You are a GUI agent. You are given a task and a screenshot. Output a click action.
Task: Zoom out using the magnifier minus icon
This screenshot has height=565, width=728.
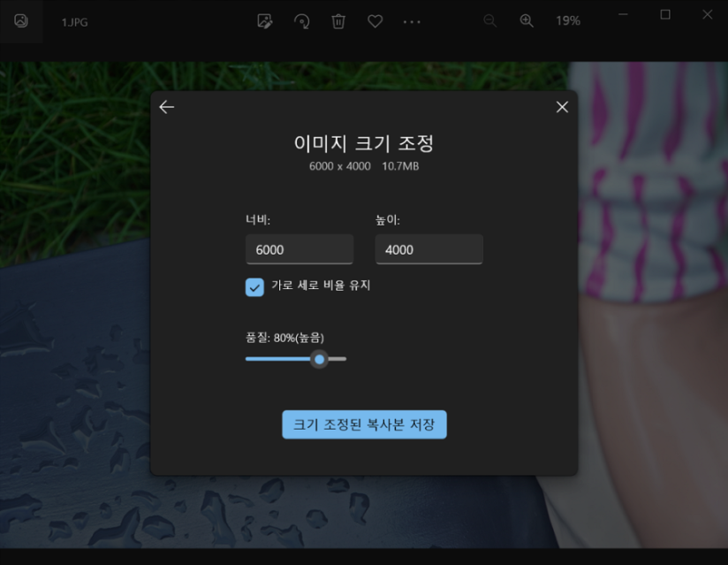(x=489, y=21)
